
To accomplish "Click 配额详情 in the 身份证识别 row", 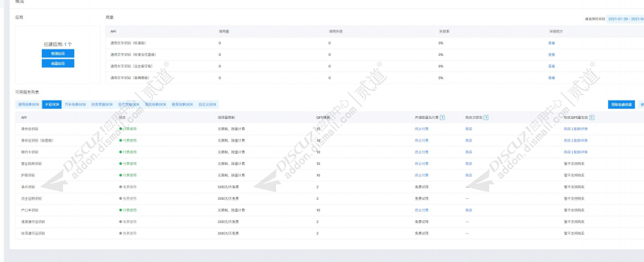I will click(x=580, y=129).
